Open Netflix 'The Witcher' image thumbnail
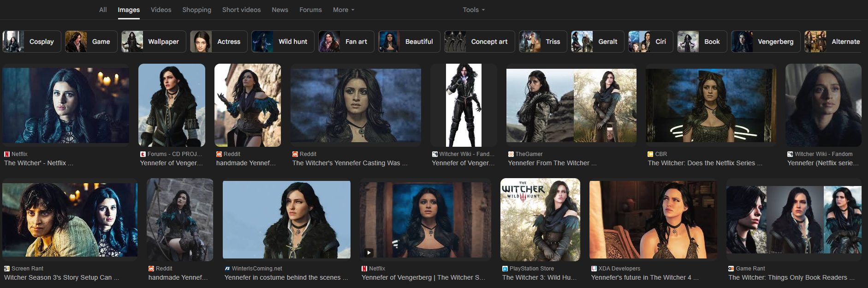This screenshot has height=288, width=868. (x=66, y=105)
